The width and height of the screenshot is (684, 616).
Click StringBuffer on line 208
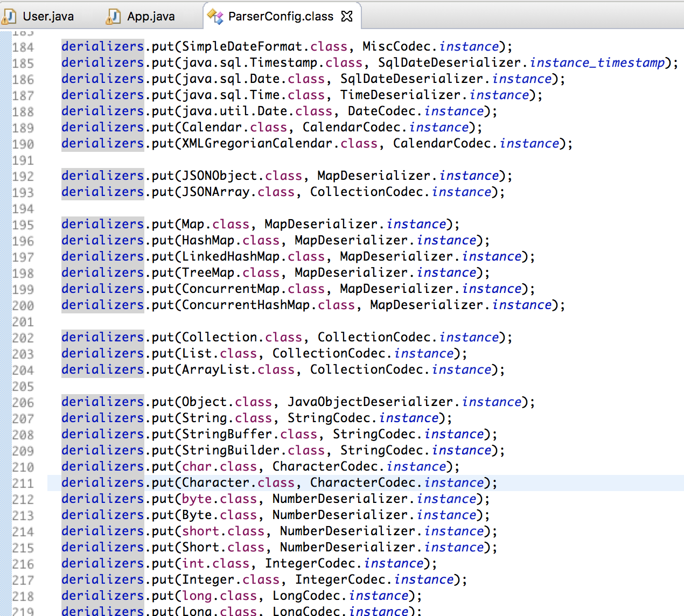227,434
